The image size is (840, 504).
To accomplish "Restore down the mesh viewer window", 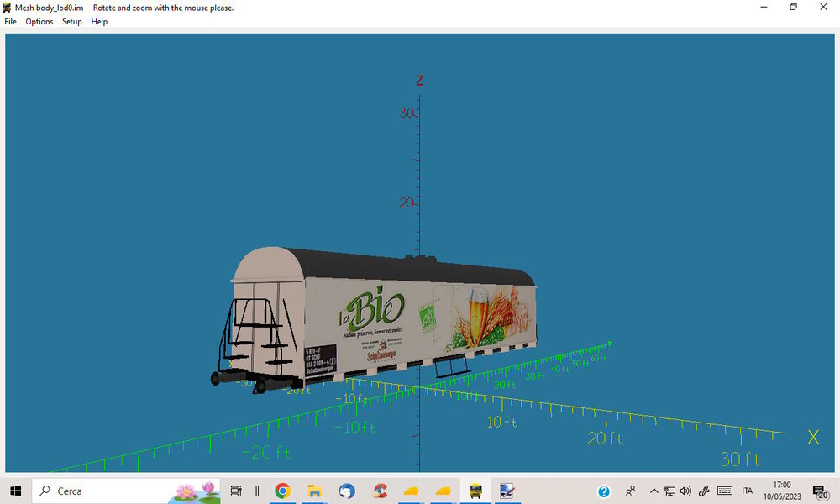I will pos(794,7).
